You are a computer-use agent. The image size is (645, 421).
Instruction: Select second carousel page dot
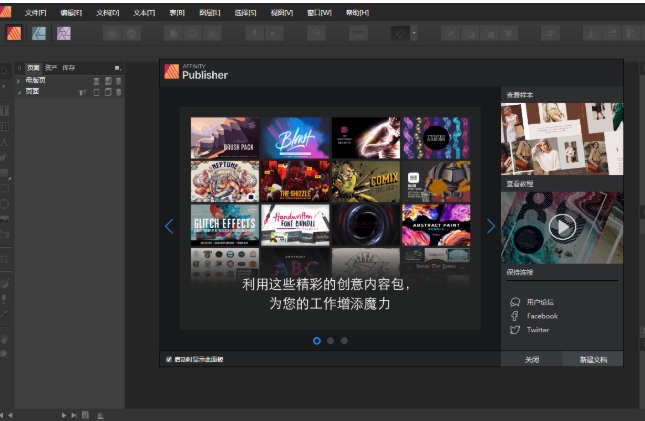click(330, 341)
